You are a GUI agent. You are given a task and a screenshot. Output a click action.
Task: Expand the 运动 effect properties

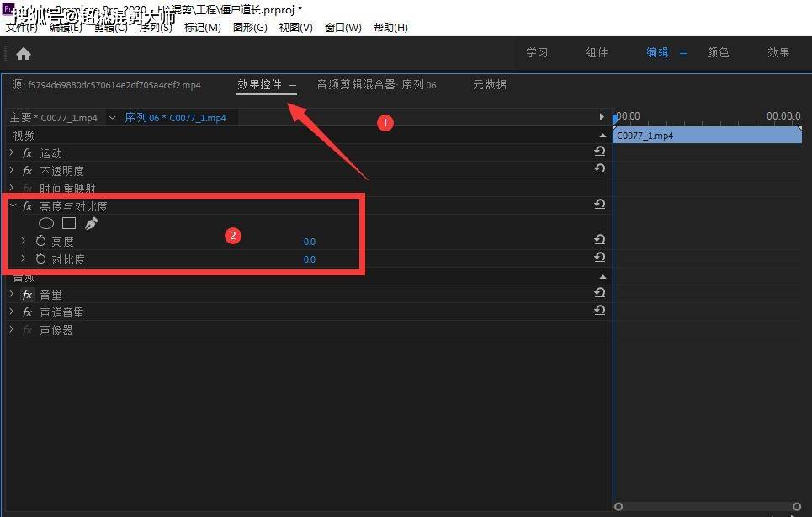[12, 152]
